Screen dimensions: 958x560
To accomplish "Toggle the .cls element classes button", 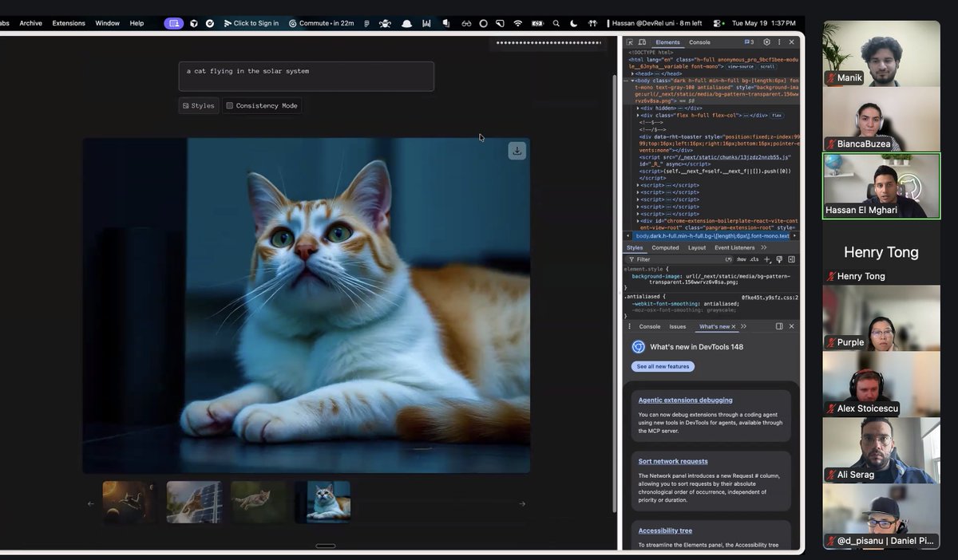I will click(754, 259).
